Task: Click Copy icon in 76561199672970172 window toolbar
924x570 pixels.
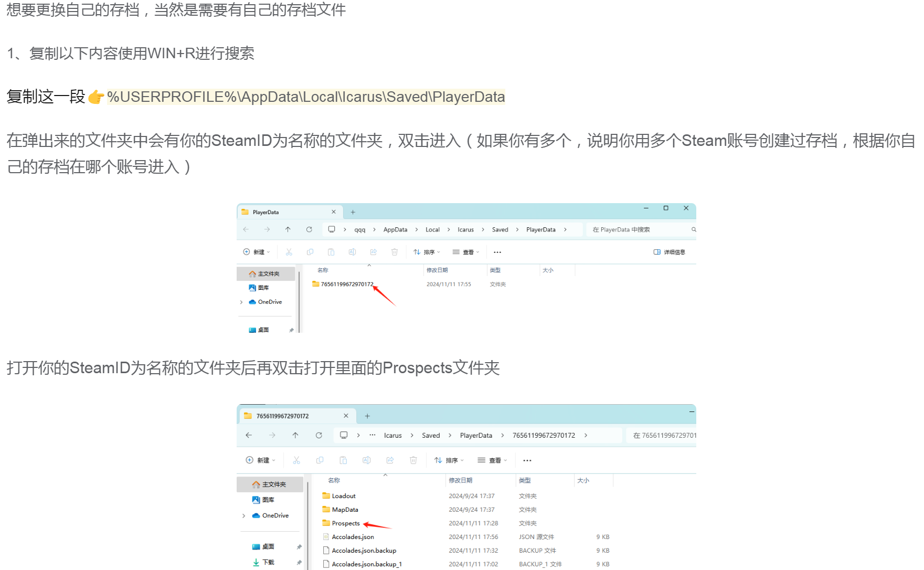Action: pyautogui.click(x=320, y=460)
